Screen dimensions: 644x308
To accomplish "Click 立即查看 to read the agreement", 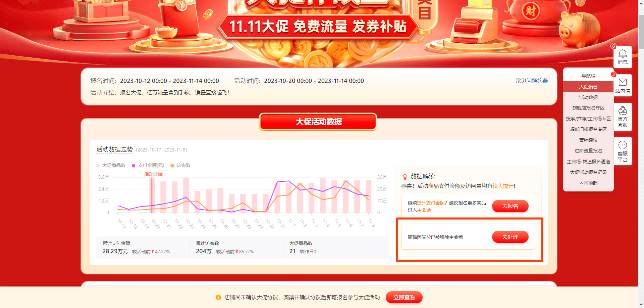I will click(404, 297).
